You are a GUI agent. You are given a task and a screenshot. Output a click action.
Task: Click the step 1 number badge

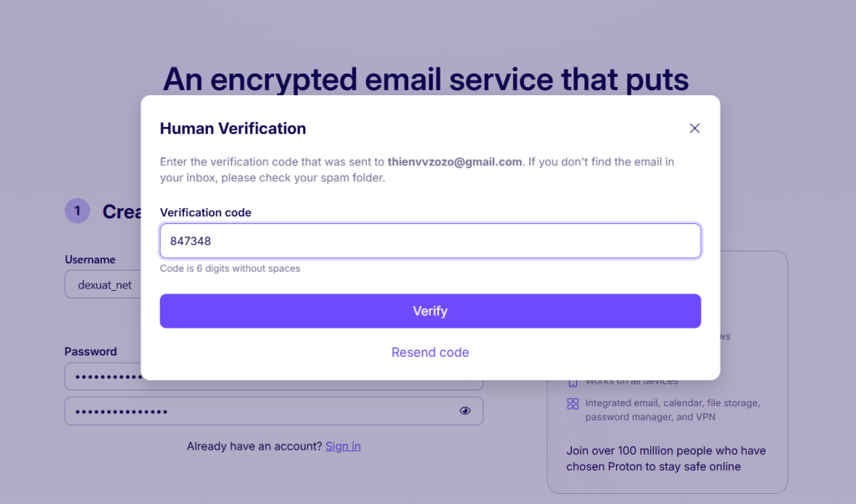77,211
